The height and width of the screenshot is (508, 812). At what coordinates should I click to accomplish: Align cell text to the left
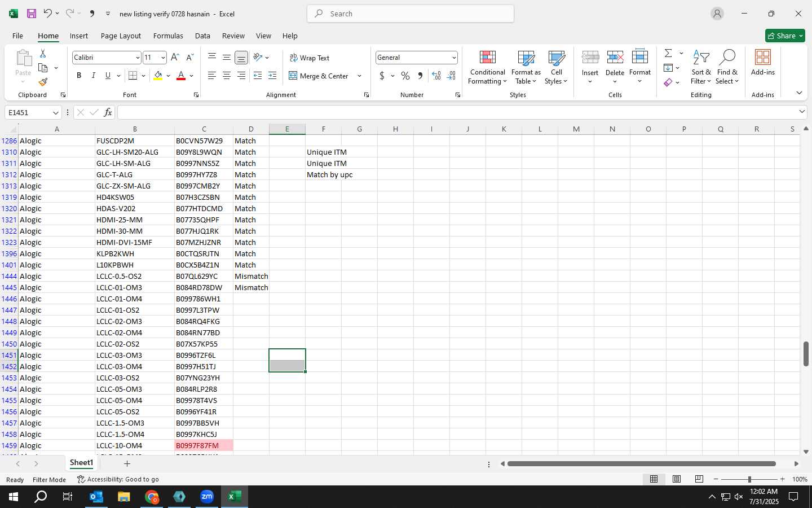pos(212,76)
